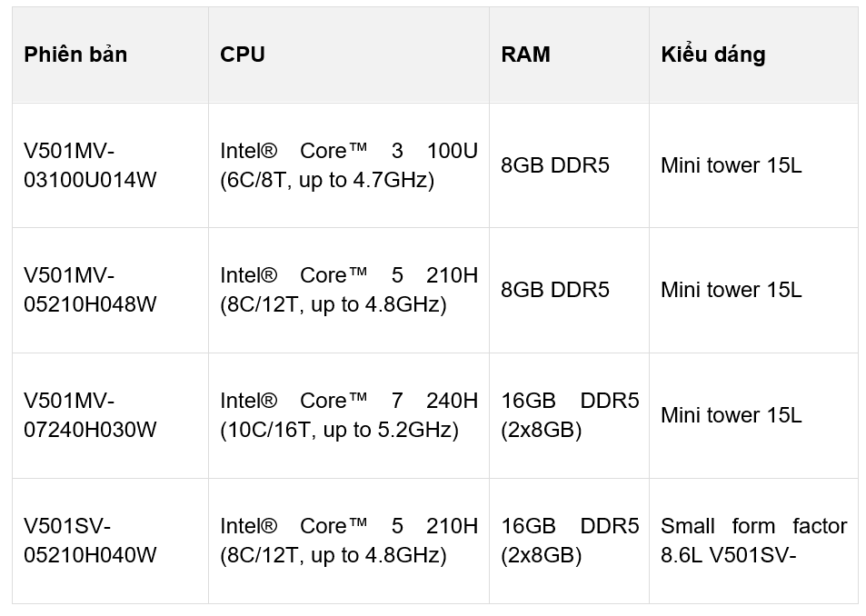This screenshot has height=616, width=866.
Task: Click the 8GB DDR5 cell in 05210H048W row
Action: pyautogui.click(x=554, y=290)
